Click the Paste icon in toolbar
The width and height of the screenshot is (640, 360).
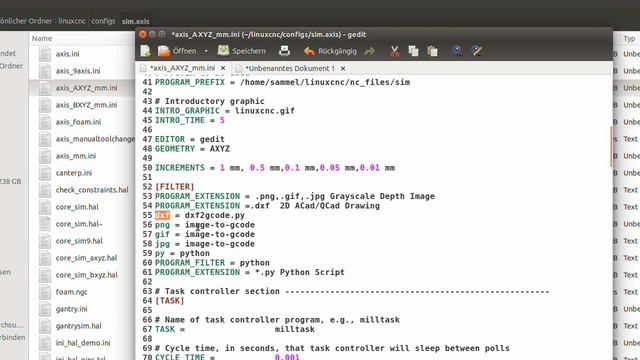click(432, 51)
